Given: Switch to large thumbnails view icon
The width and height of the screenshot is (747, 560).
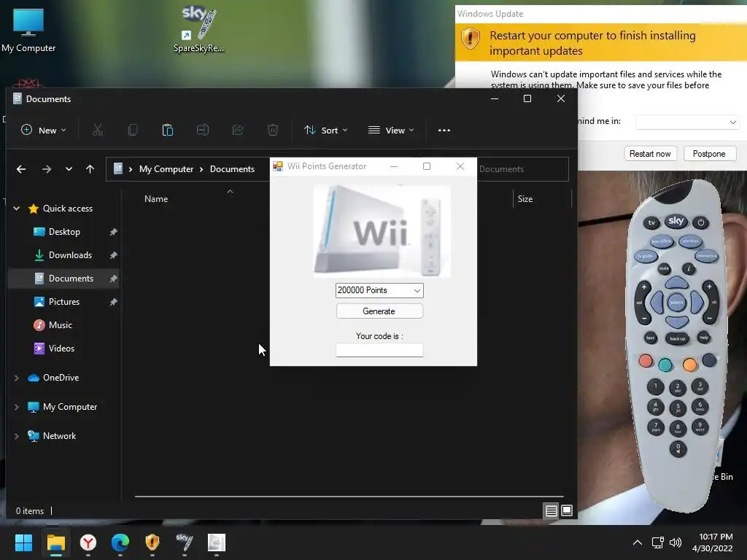Looking at the screenshot, I should (x=567, y=511).
